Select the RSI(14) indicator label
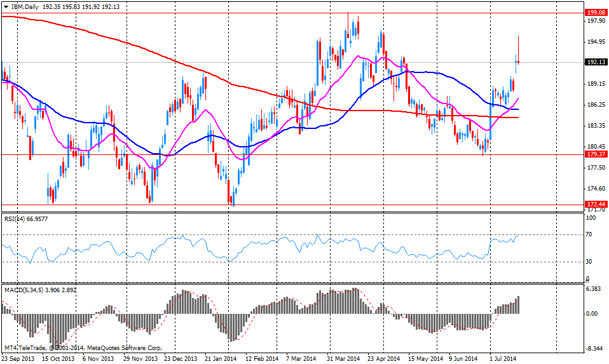609x364 pixels. [17, 219]
